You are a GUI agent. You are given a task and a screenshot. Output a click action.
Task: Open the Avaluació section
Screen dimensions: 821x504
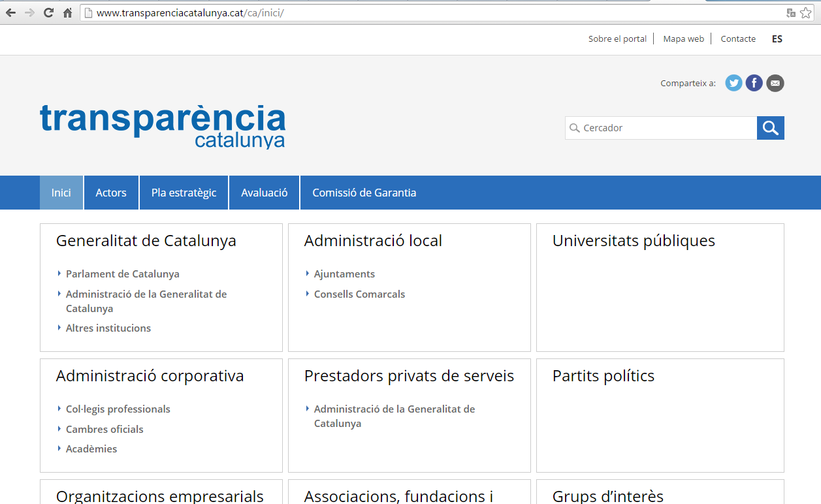[264, 193]
